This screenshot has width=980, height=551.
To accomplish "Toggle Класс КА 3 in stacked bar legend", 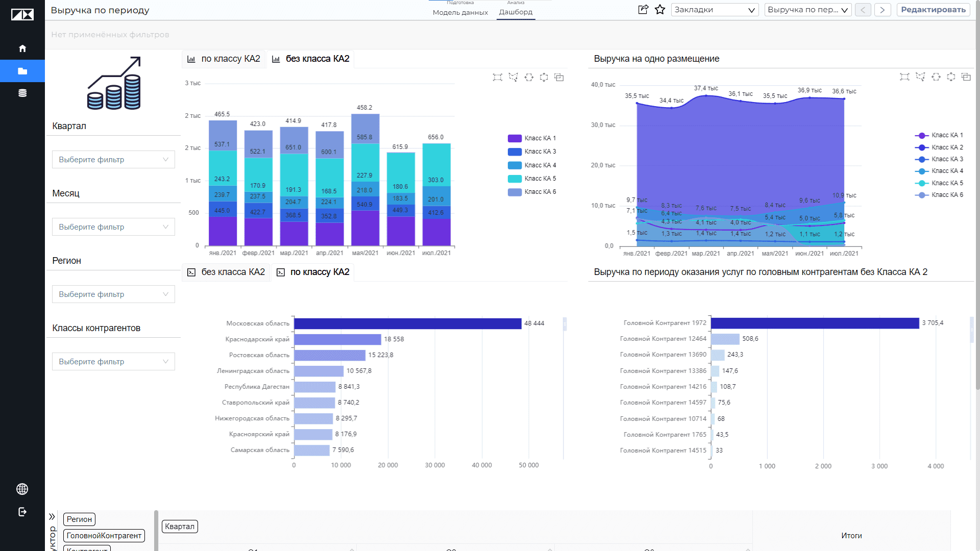I will pyautogui.click(x=532, y=152).
